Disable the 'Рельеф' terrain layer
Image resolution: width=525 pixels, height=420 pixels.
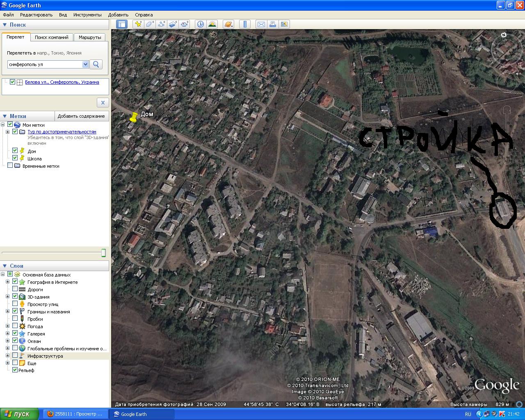[x=15, y=370]
